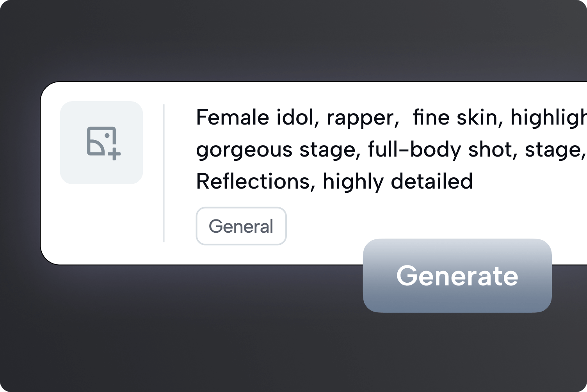
Task: Click the dark background above the prompt card
Action: point(293,39)
